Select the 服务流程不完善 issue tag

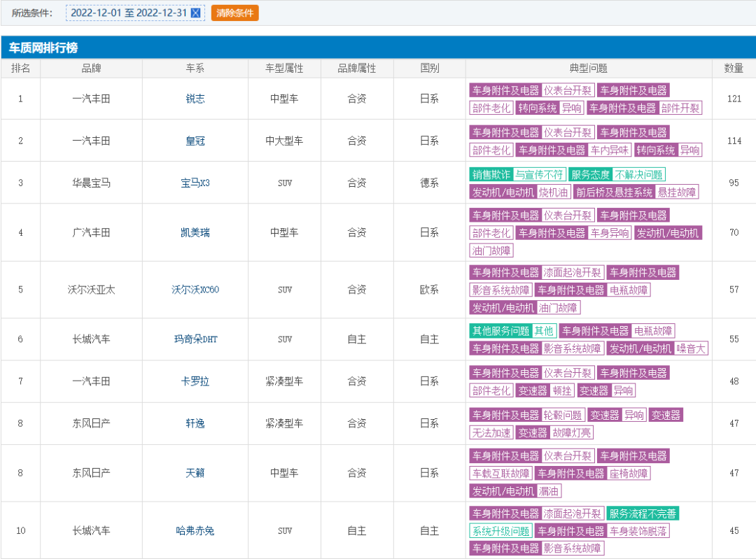pos(642,514)
